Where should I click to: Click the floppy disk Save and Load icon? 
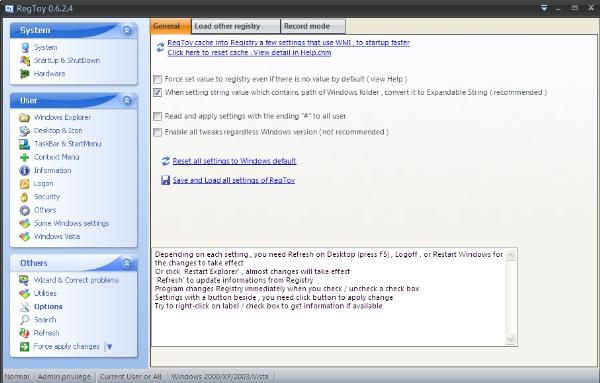click(x=165, y=180)
